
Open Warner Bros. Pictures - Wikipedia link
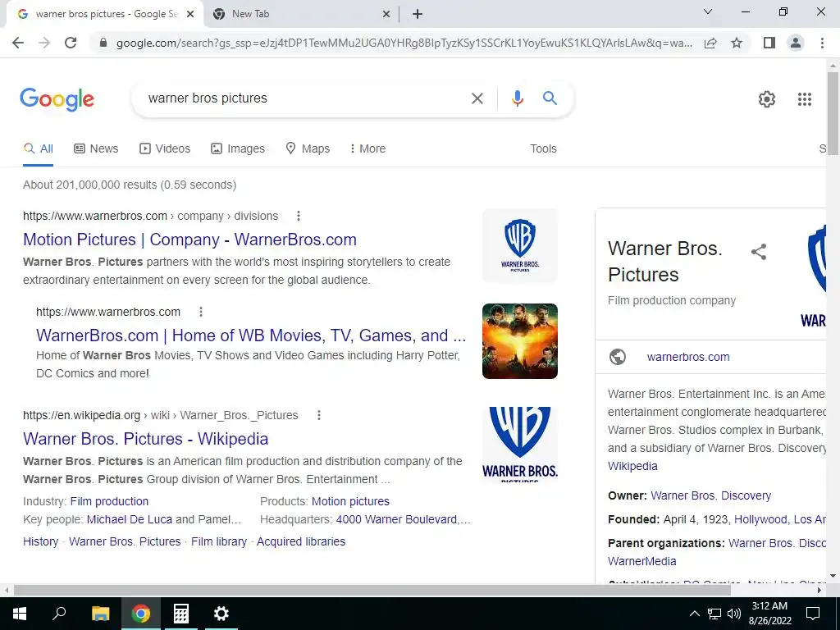[x=146, y=439]
